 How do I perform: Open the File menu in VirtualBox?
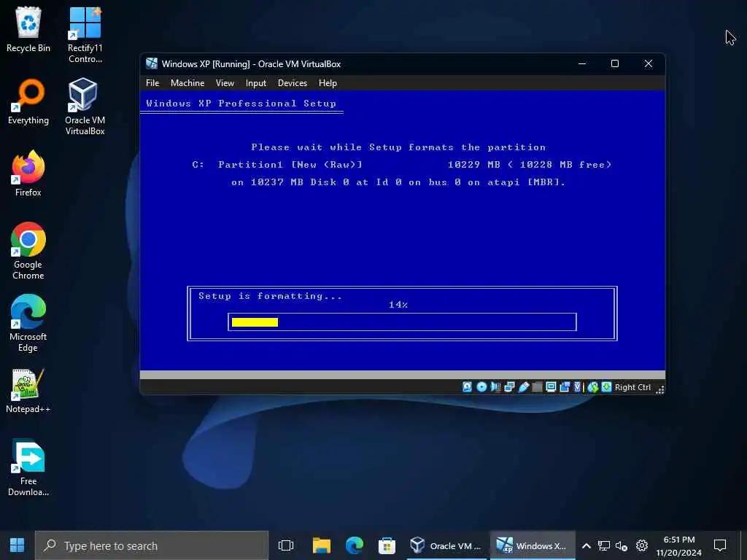pyautogui.click(x=152, y=83)
